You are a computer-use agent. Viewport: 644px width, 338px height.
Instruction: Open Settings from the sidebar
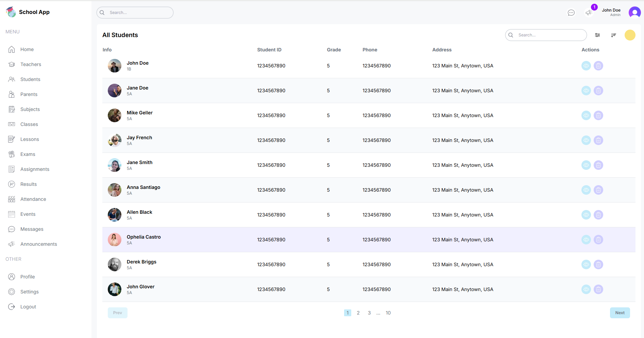point(29,292)
